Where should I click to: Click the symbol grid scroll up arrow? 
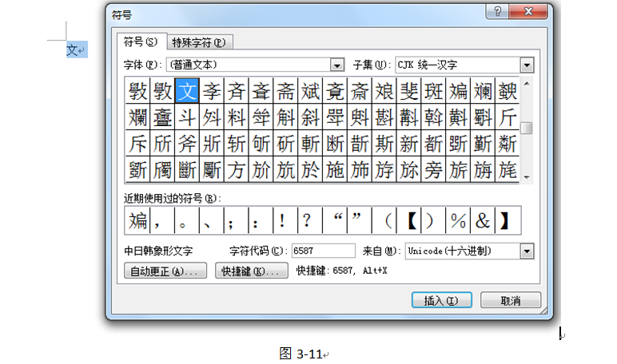[x=527, y=84]
